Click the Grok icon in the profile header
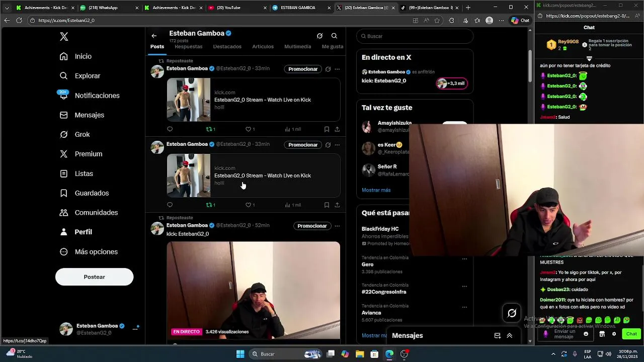This screenshot has width=644, height=362. (319, 36)
